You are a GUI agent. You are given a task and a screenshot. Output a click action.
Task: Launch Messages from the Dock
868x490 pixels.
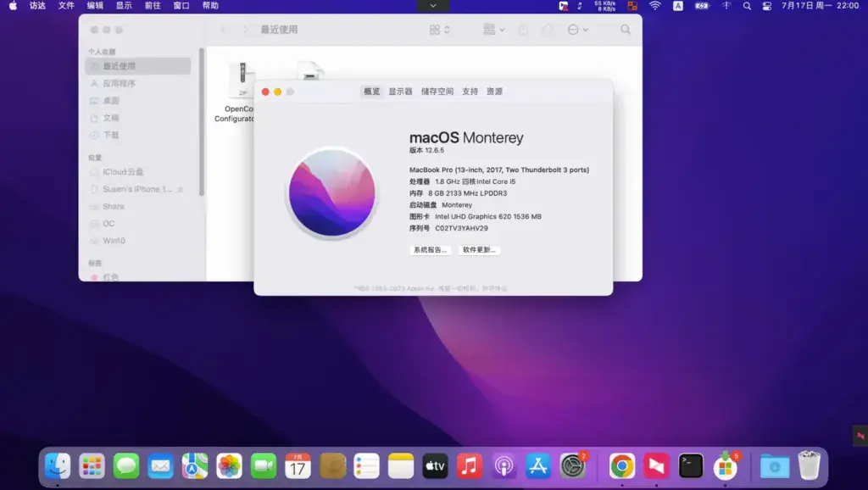point(126,466)
